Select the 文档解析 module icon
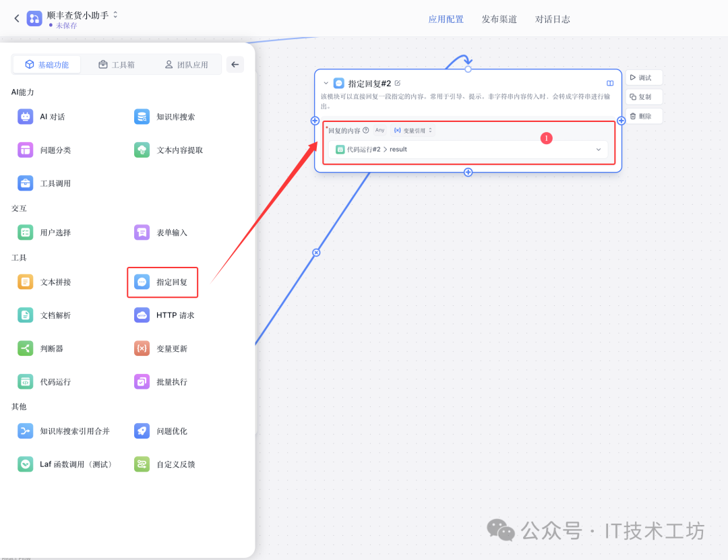 pyautogui.click(x=25, y=315)
